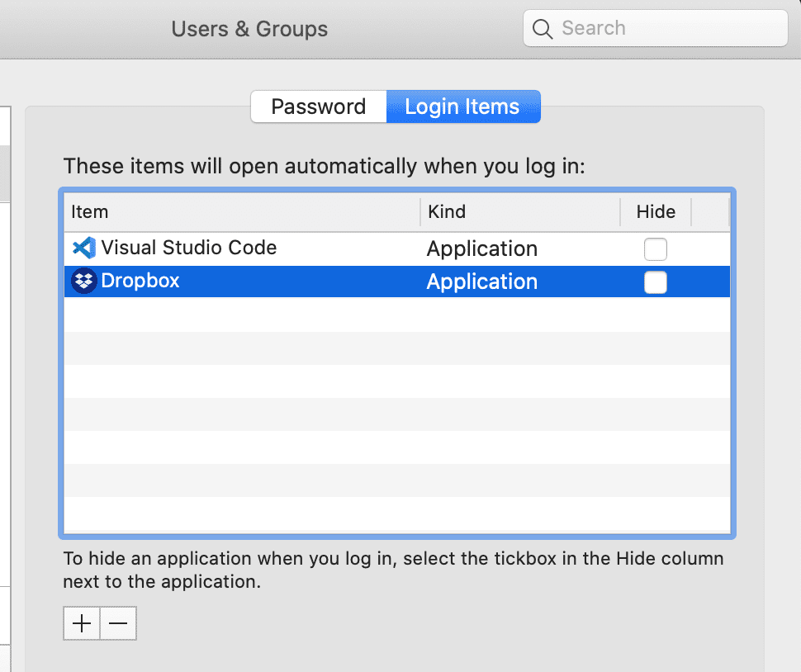801x672 pixels.
Task: Remove selected item with minus button
Action: point(118,624)
